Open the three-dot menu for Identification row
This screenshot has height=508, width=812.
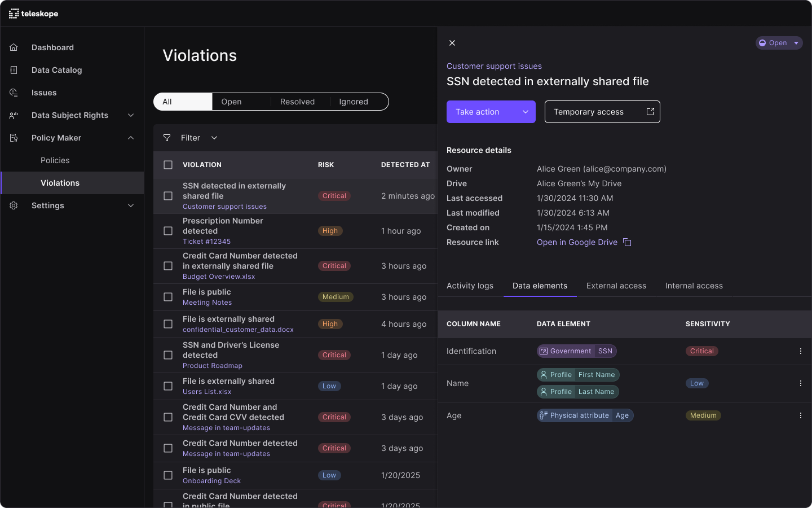801,351
